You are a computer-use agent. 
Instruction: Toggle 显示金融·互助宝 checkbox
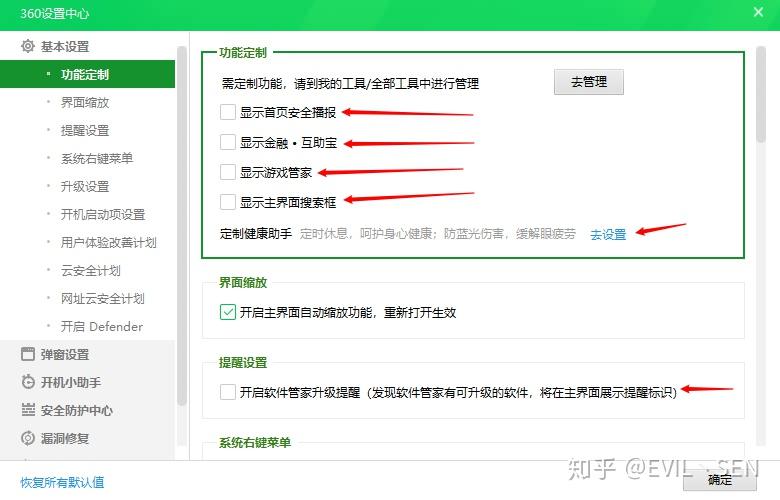coord(228,142)
